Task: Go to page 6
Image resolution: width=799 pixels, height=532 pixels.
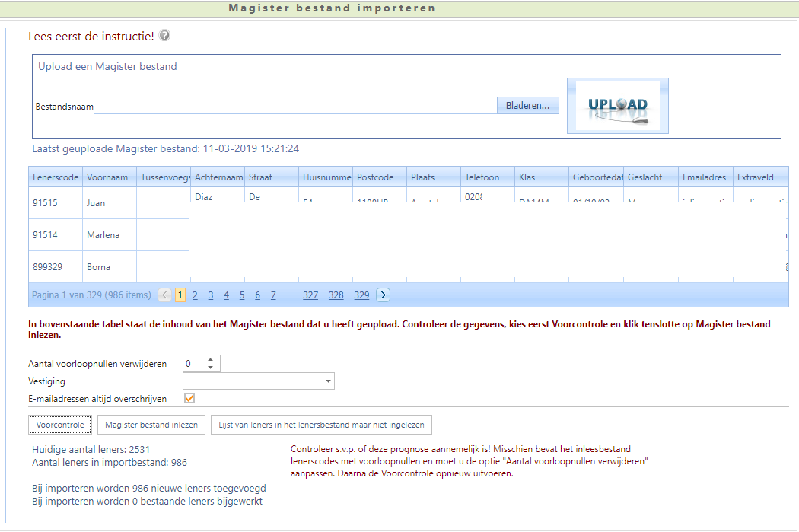Action: pyautogui.click(x=257, y=295)
